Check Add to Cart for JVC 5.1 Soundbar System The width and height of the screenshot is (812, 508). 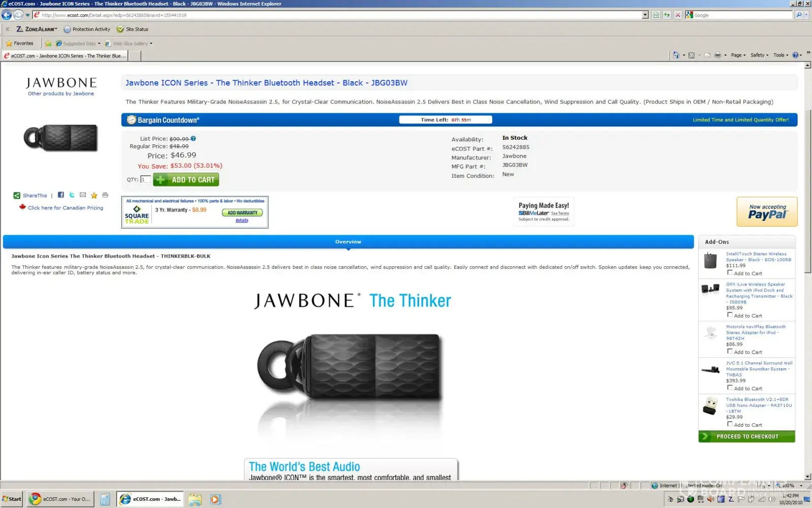coord(730,388)
